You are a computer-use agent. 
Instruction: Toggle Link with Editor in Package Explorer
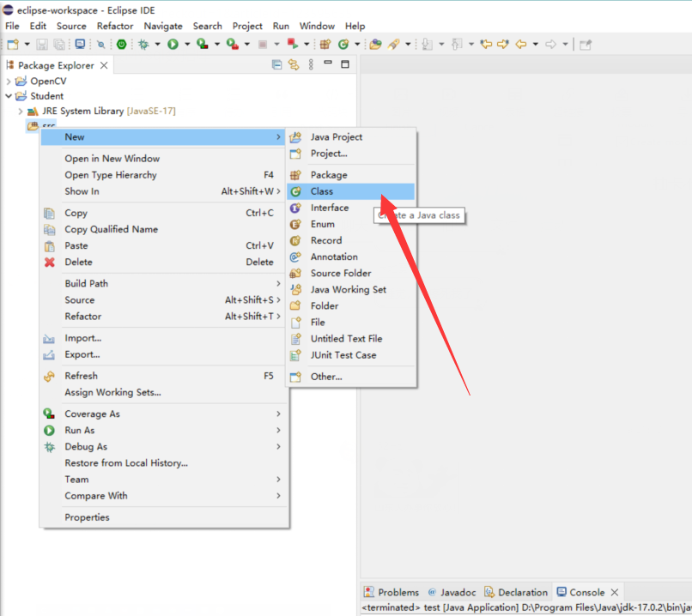(294, 65)
